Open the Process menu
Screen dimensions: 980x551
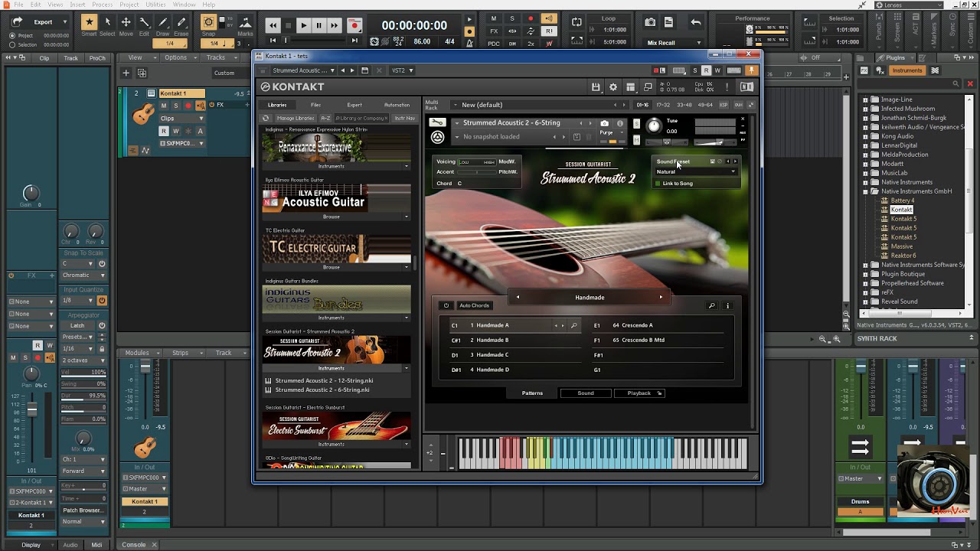103,5
